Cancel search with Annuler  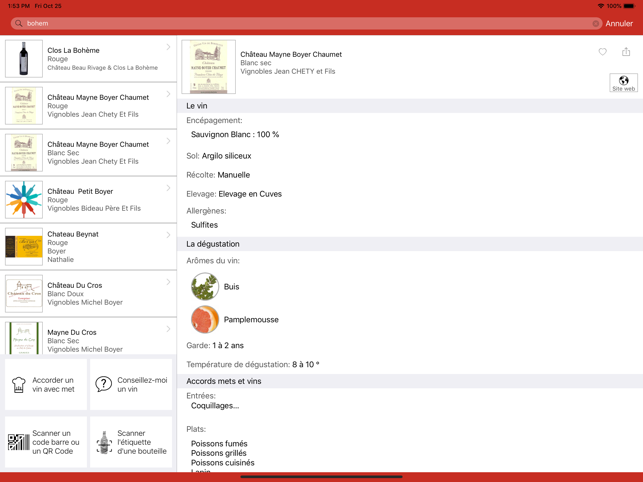click(x=619, y=23)
